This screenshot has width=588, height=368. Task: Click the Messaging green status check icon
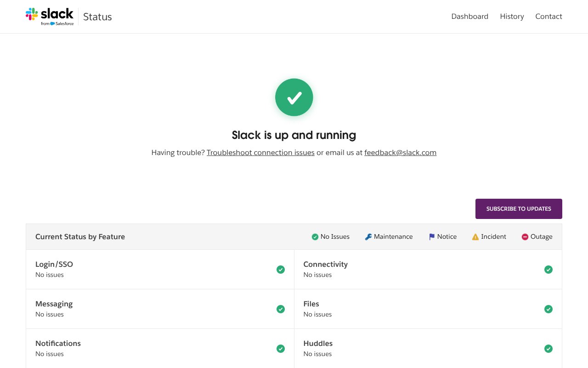point(281,309)
